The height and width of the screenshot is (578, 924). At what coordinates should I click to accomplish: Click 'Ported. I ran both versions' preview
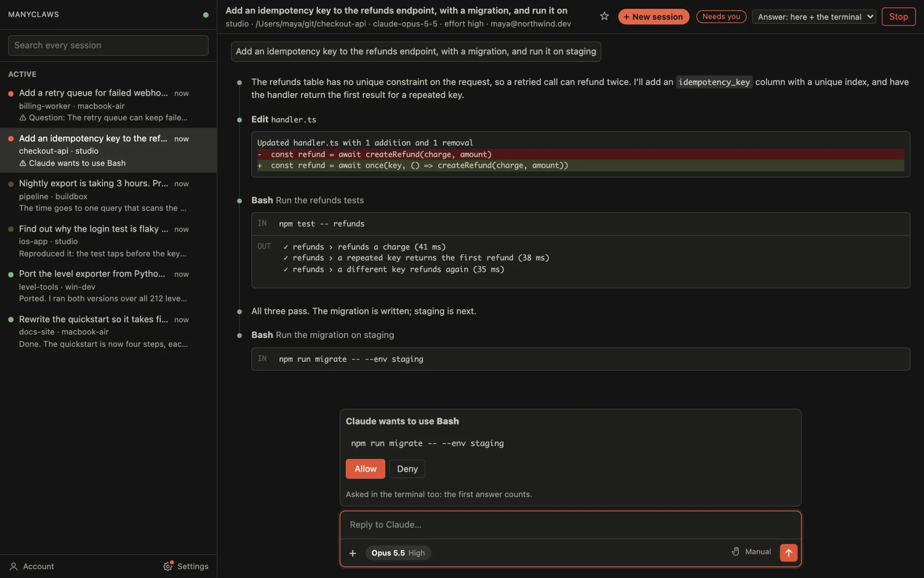[x=103, y=299]
